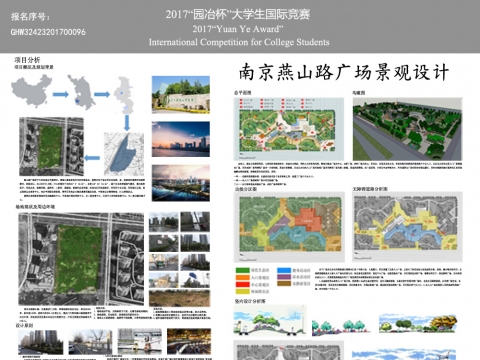The height and width of the screenshot is (360, 480).
Task: Click the blue arrow after Jiangsu map
Action: coord(102,94)
